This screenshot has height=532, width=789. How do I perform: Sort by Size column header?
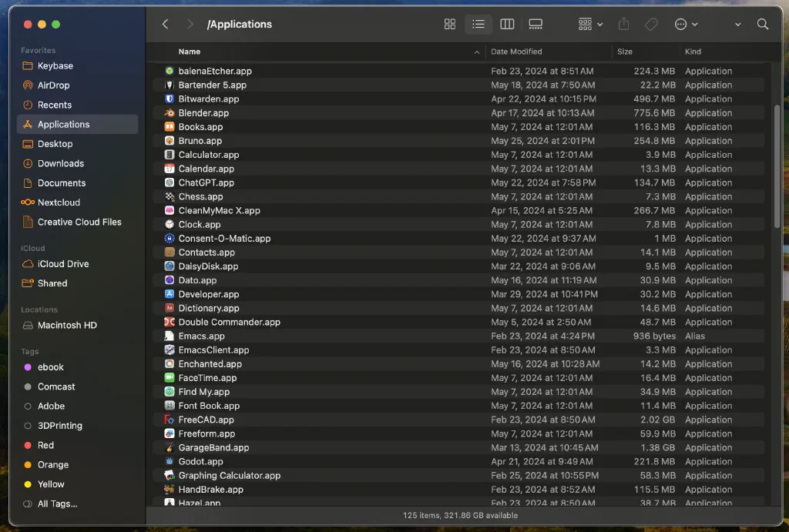[624, 52]
